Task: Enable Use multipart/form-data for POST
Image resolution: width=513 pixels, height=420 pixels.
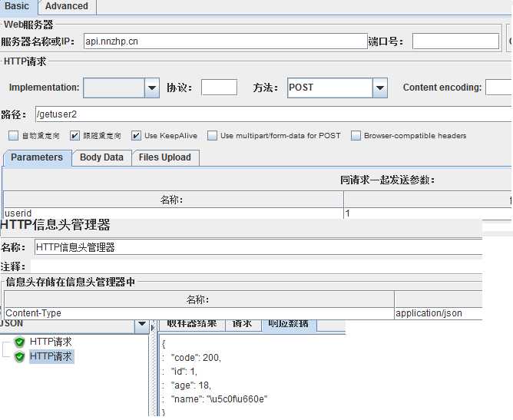Action: [212, 135]
